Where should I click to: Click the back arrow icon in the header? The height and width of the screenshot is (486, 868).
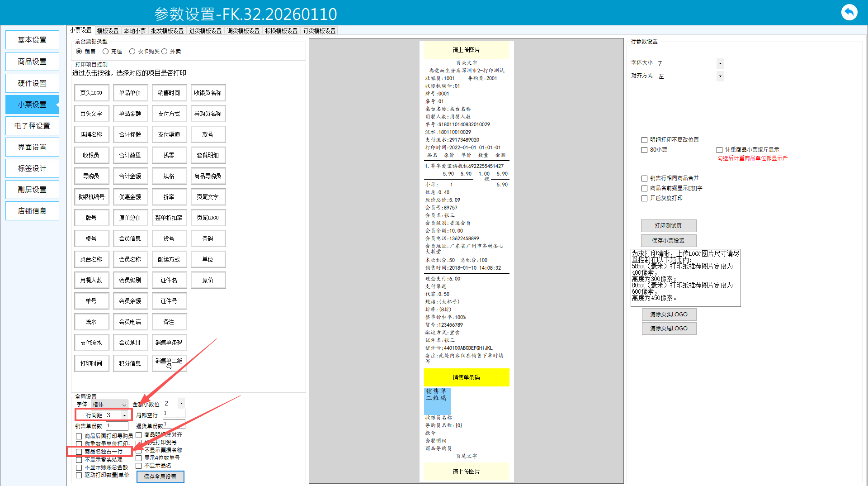coord(849,12)
